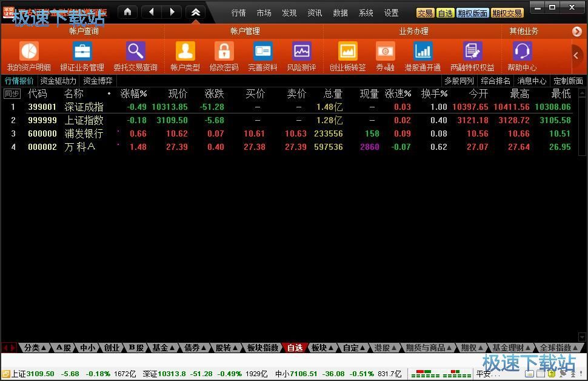Open 银证业务管理 briefcase icon

82,51
